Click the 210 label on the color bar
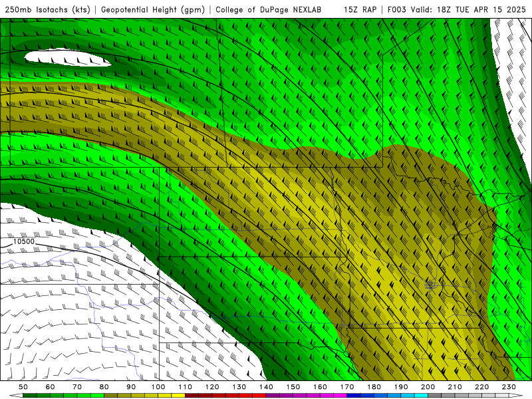This screenshot has width=532, height=399. [x=455, y=387]
